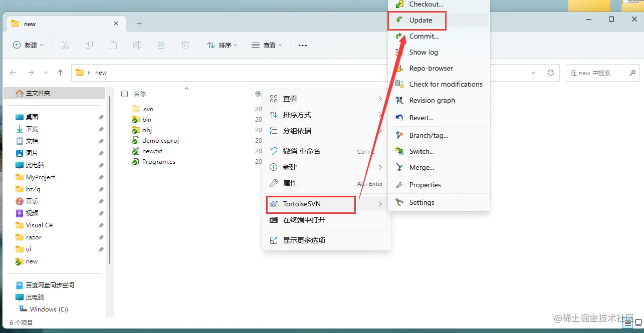Click the navigation pane scrollbar
This screenshot has width=644, height=333.
point(110,180)
